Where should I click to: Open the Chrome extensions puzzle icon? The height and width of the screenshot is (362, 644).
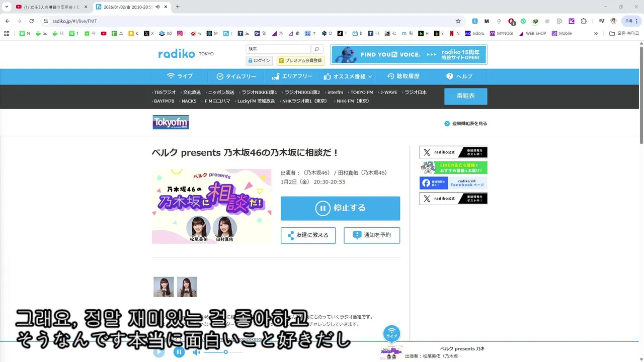[584, 21]
